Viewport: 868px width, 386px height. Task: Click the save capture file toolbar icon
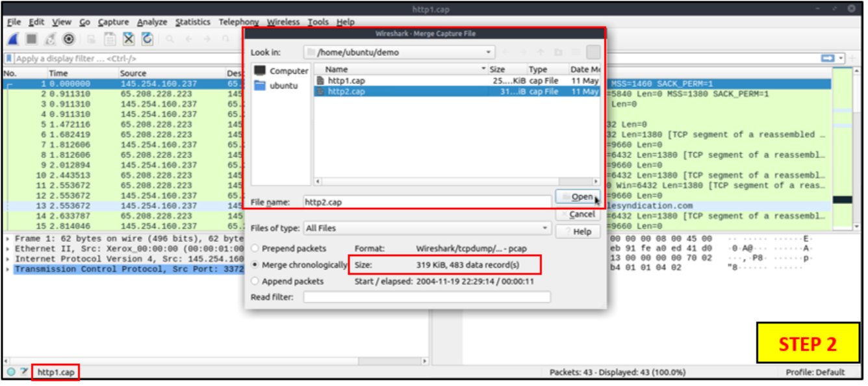110,39
